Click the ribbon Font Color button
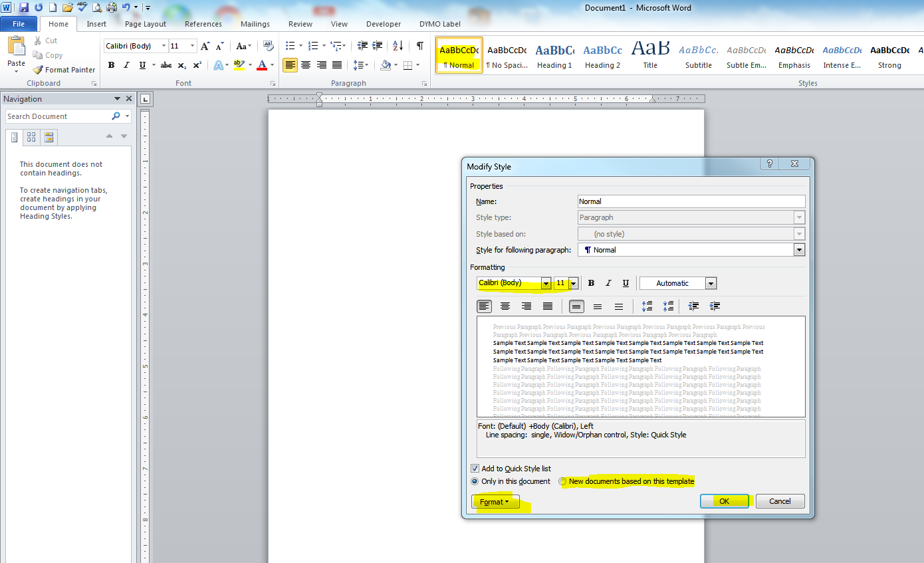Image resolution: width=924 pixels, height=563 pixels. click(x=262, y=65)
